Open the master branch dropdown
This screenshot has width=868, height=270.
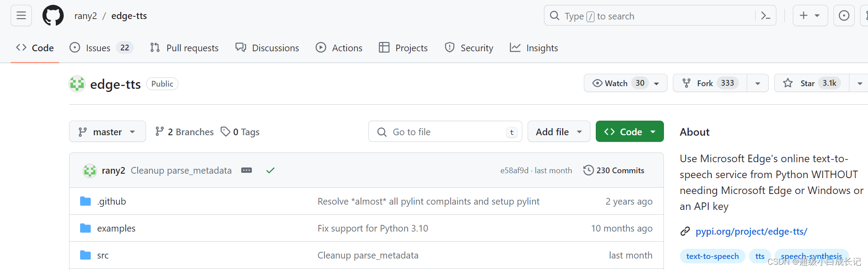pos(107,132)
